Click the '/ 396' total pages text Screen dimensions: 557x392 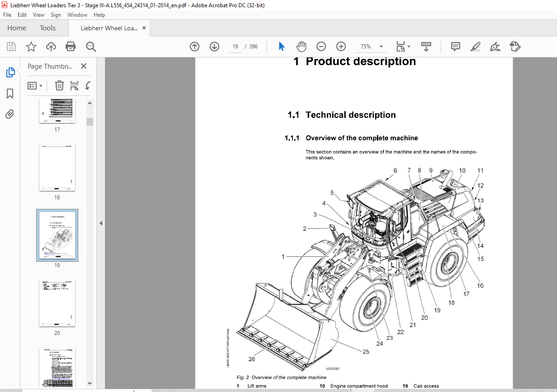(x=251, y=47)
